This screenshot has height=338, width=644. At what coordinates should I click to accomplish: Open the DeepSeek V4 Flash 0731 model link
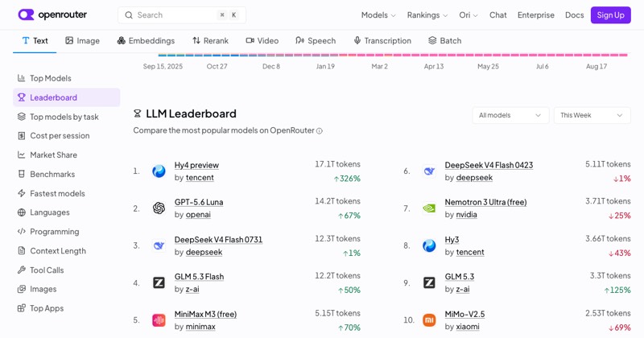pyautogui.click(x=218, y=240)
